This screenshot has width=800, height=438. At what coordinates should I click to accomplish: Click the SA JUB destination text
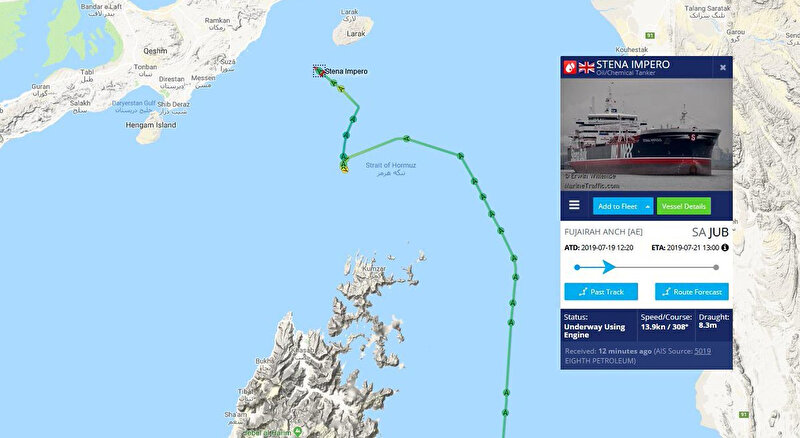[710, 232]
